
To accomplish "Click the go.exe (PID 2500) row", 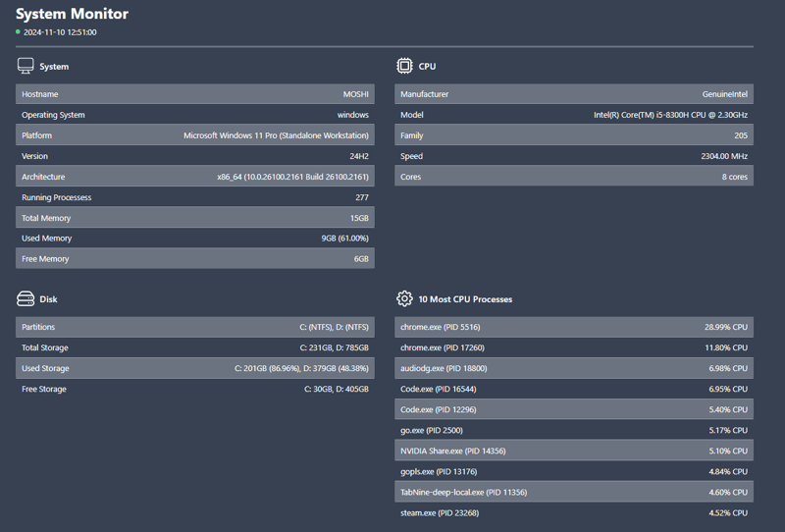I will pyautogui.click(x=573, y=430).
